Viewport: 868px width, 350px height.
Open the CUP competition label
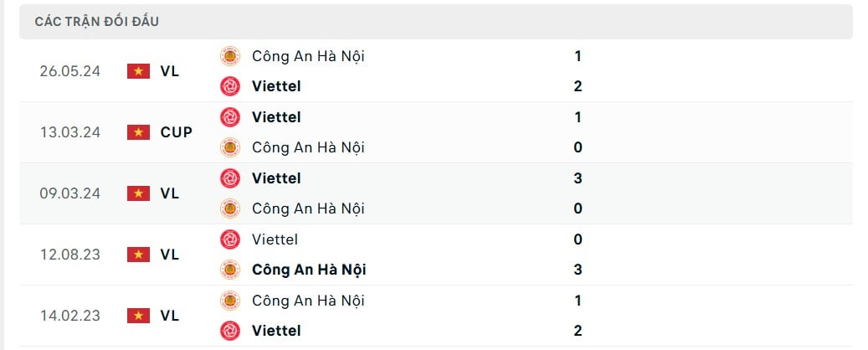tap(177, 132)
